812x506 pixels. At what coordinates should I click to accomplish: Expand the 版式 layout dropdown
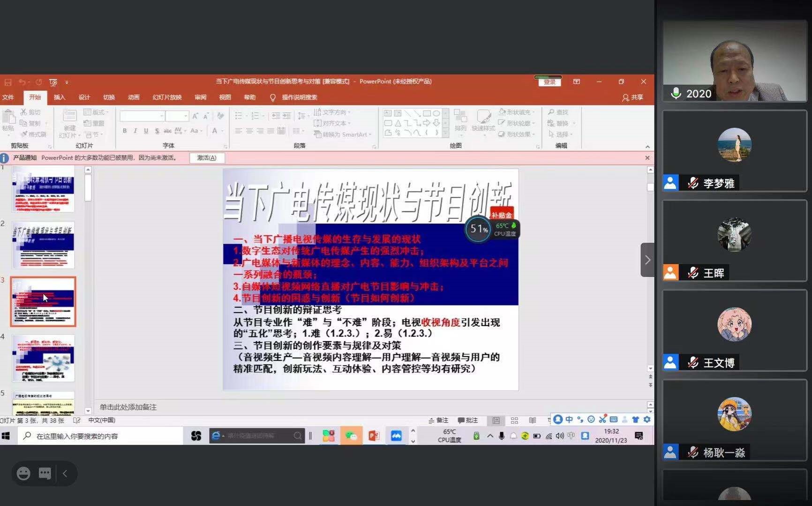click(x=96, y=112)
